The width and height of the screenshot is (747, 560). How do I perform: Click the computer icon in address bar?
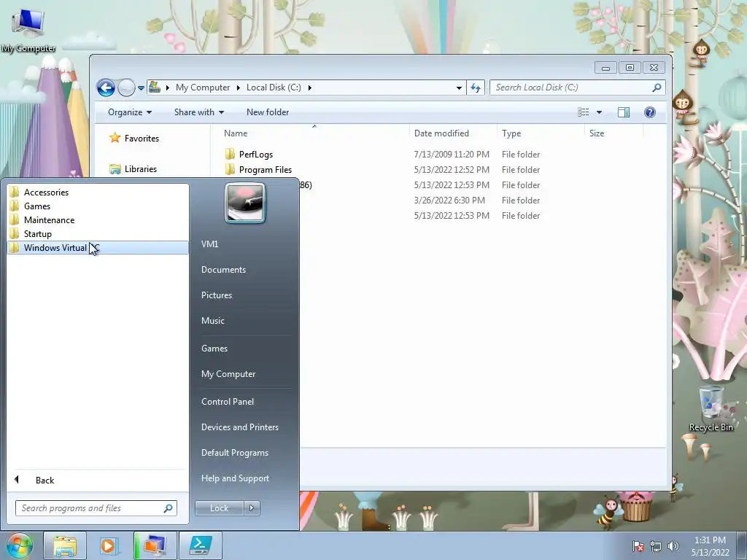155,87
